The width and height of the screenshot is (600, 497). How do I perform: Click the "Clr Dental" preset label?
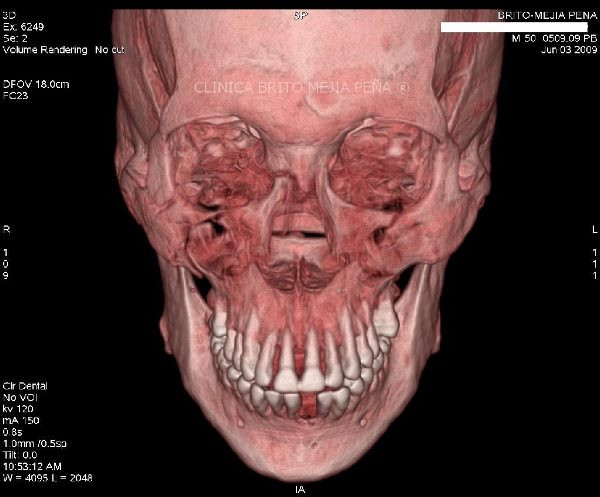(x=25, y=385)
